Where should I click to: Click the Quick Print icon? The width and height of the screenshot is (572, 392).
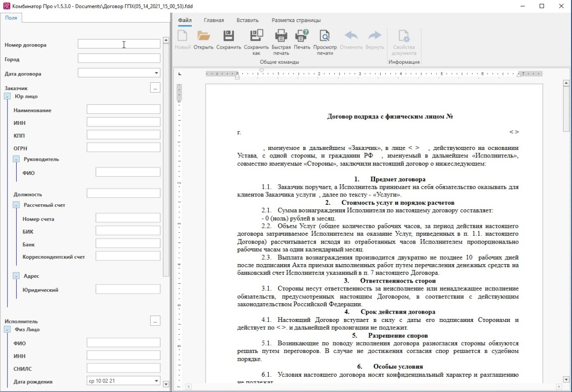click(281, 36)
